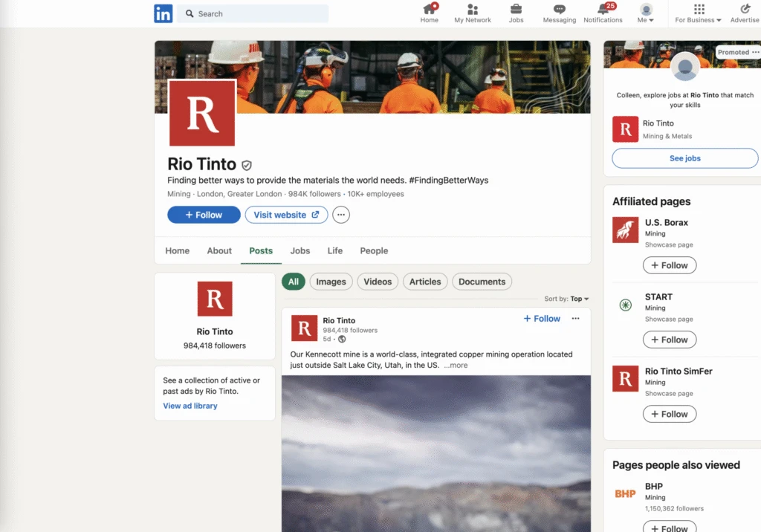
Task: Click the post author's Rio Tinto logo
Action: tap(304, 328)
